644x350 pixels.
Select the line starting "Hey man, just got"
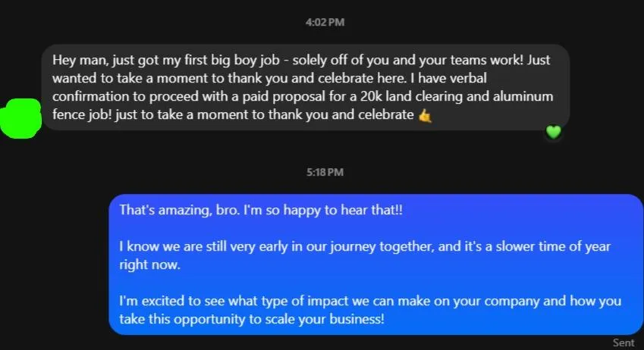tap(301, 60)
